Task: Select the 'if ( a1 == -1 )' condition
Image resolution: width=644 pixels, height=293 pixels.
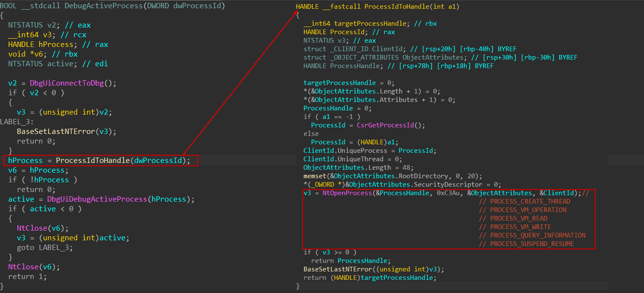Action: (x=332, y=117)
